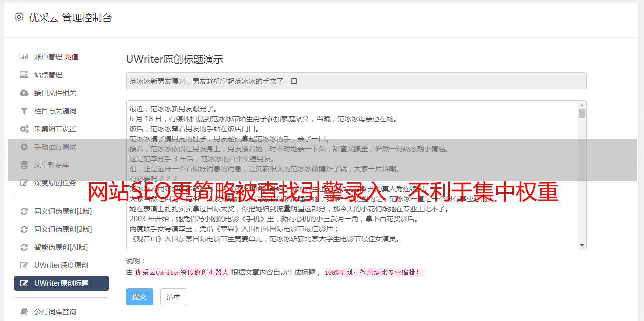Click the textarea scrollbar up arrow
The image size is (644, 321).
coord(582,105)
